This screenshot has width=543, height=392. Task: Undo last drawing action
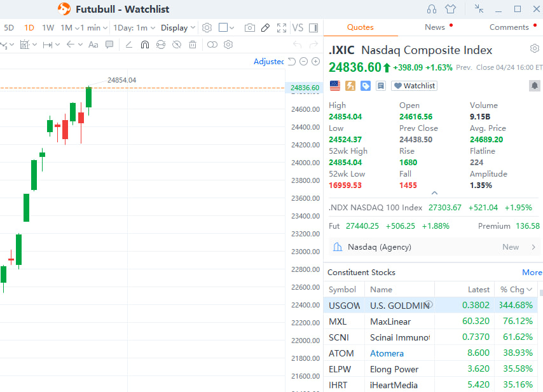297,44
